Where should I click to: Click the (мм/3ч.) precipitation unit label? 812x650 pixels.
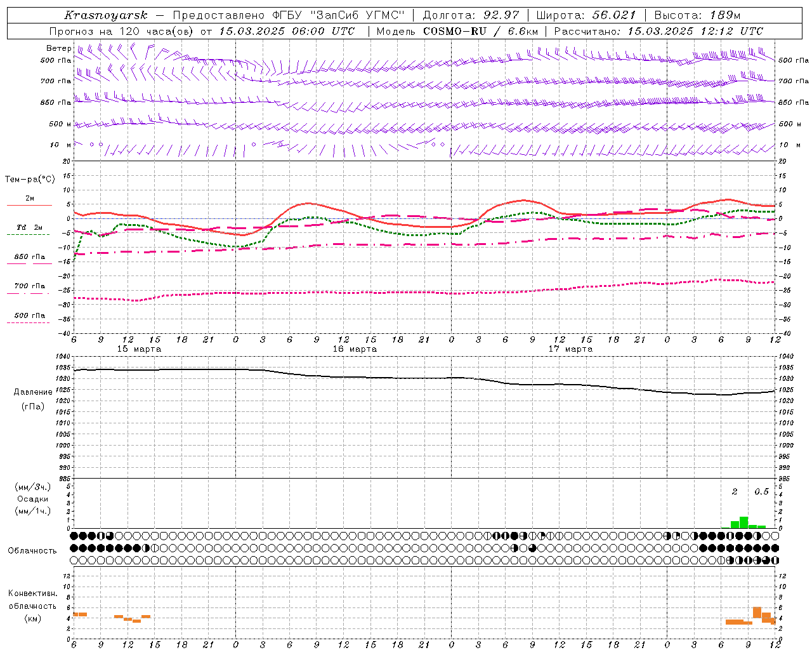33,487
